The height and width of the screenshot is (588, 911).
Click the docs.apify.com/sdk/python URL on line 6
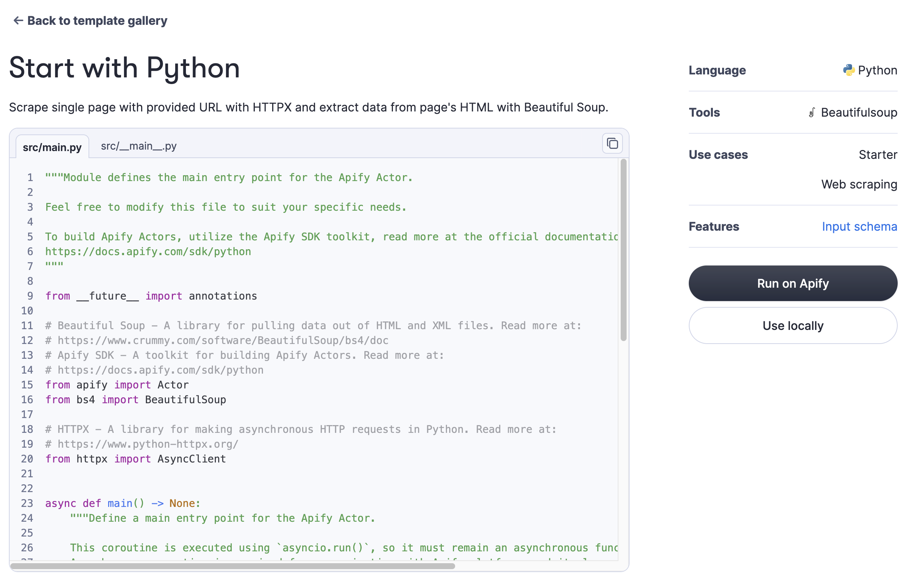tap(148, 251)
